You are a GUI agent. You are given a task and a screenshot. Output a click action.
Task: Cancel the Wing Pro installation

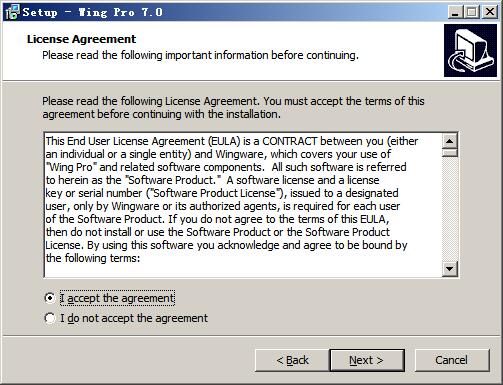(x=452, y=360)
